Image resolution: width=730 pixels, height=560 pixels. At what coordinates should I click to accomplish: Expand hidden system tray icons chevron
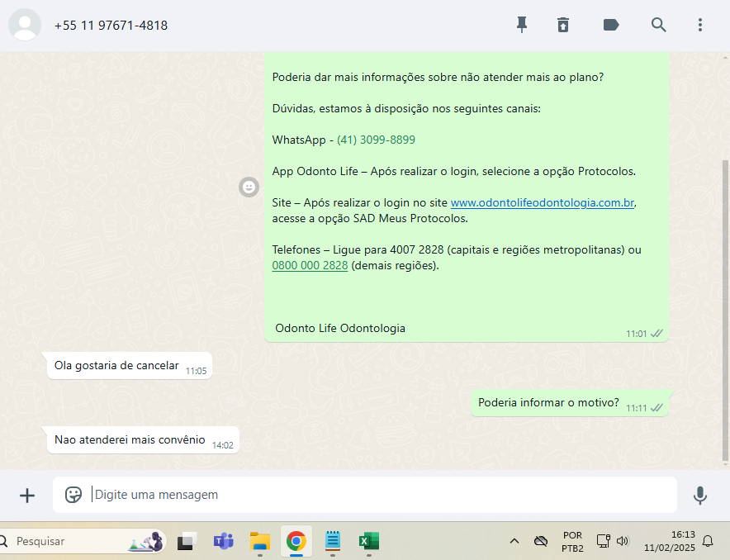tap(514, 541)
